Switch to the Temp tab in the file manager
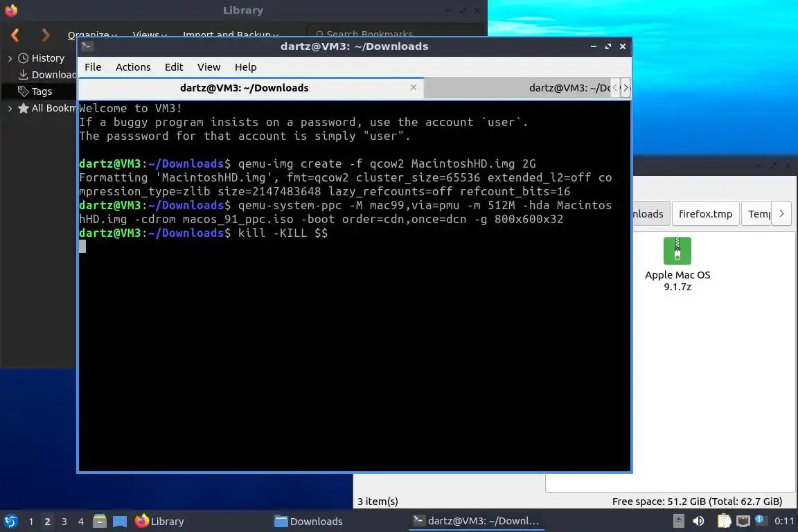 756,214
